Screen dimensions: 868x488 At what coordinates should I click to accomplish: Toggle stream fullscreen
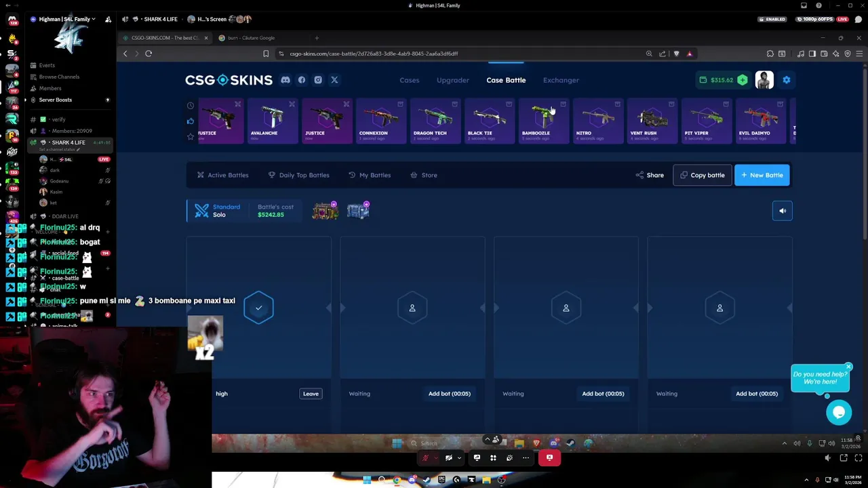click(x=857, y=458)
